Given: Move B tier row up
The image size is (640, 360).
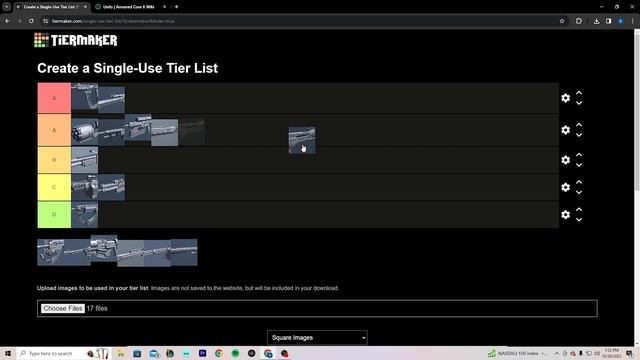Looking at the screenshot, I should coord(579,155).
